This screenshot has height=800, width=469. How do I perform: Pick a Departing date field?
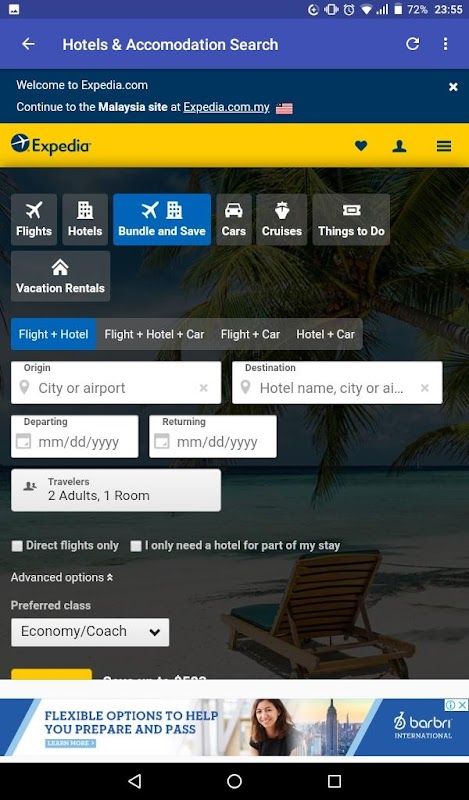click(x=75, y=436)
